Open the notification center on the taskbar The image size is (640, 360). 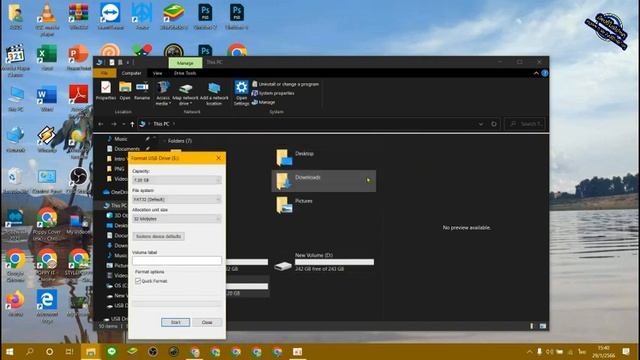[x=626, y=351]
